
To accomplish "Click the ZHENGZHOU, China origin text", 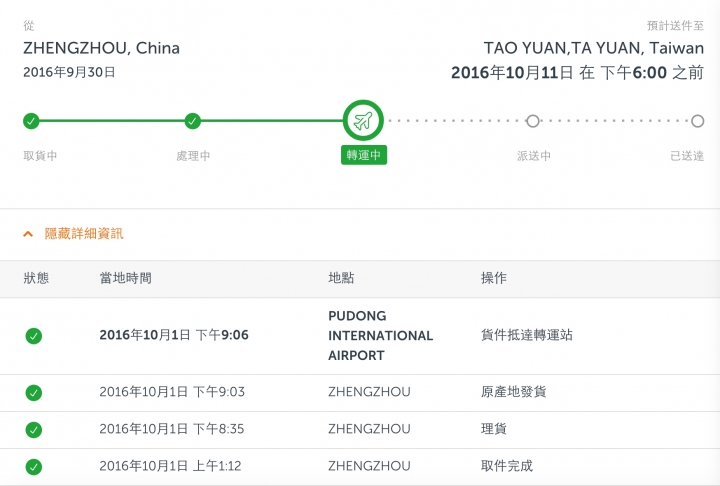I will (x=101, y=48).
